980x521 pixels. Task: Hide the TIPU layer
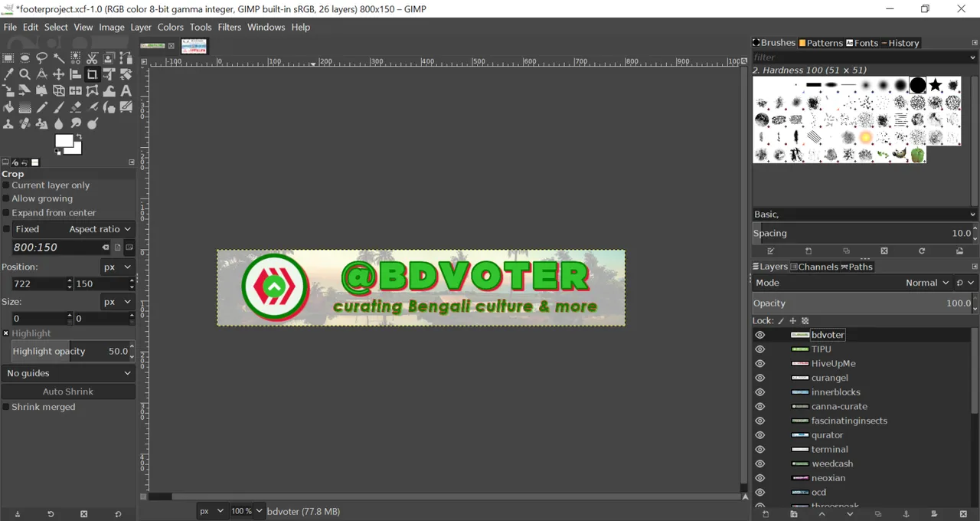click(759, 349)
